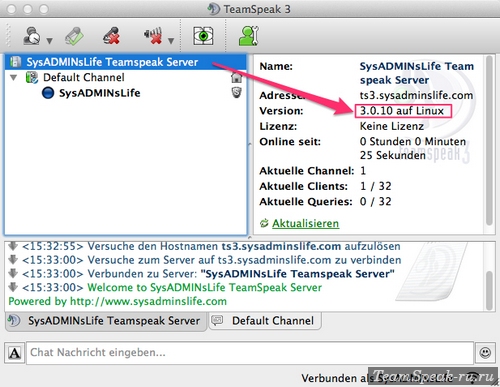Open away status dropdown arrow

pyautogui.click(x=49, y=41)
